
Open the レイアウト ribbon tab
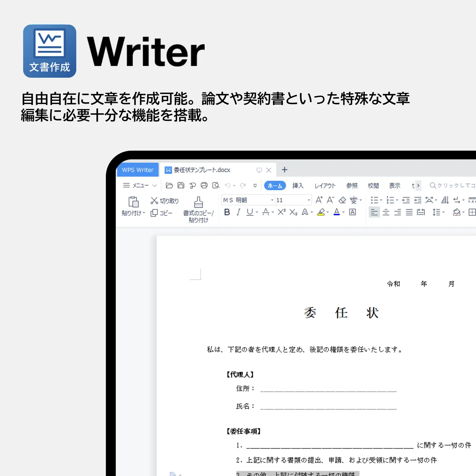pos(325,186)
